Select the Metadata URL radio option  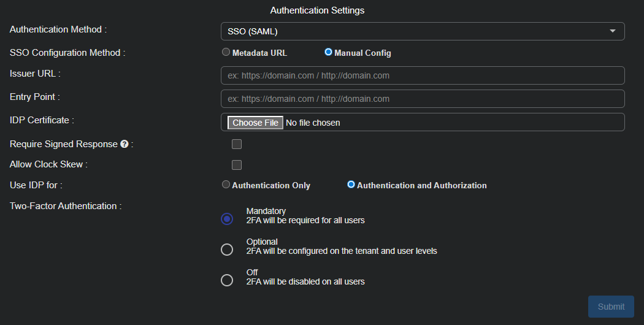[x=226, y=53]
